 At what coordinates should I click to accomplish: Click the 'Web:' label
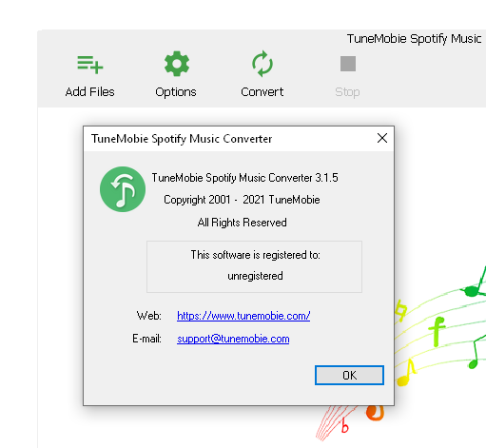pos(148,316)
